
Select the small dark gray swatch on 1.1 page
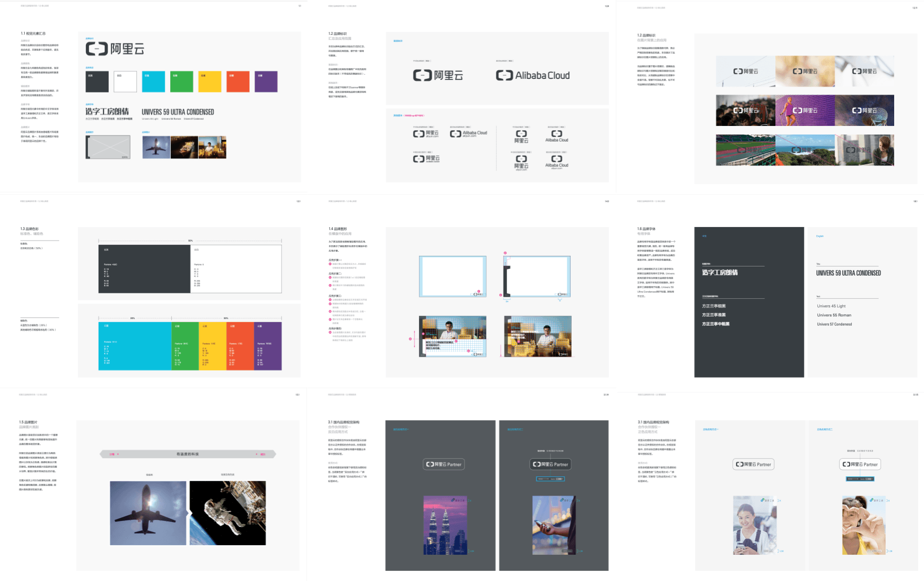pos(97,81)
